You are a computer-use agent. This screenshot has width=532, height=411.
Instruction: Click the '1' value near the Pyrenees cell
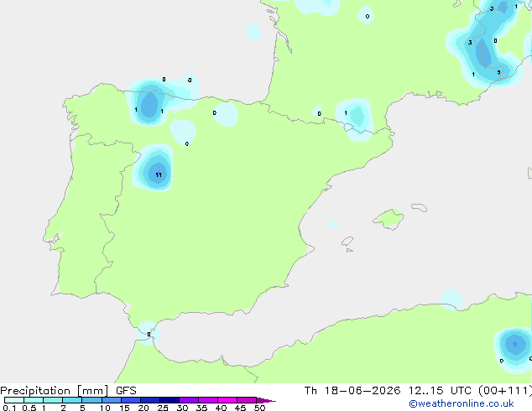(346, 113)
